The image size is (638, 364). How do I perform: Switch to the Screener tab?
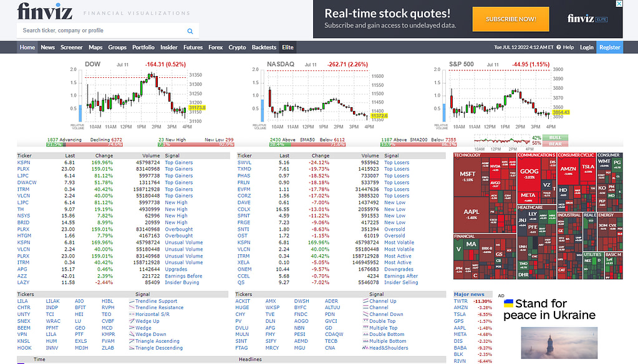pyautogui.click(x=71, y=47)
